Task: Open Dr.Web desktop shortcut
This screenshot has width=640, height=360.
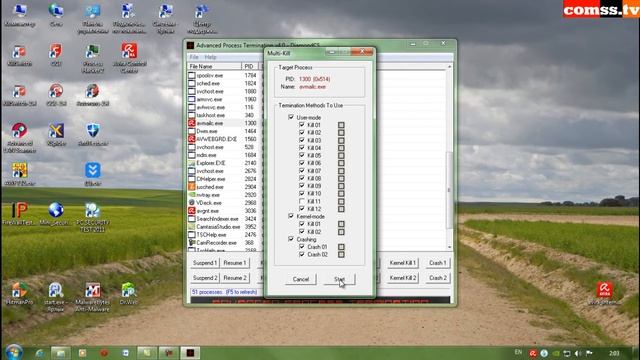Action: [129, 293]
